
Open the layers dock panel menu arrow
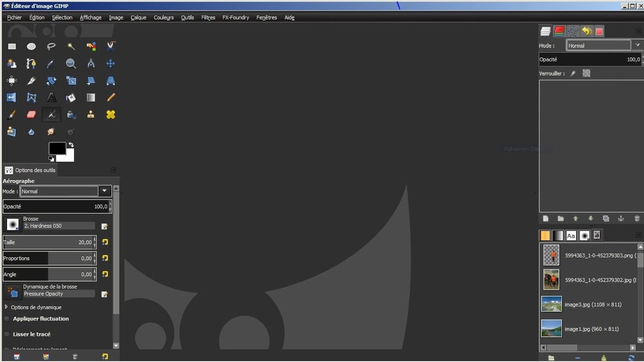638,31
